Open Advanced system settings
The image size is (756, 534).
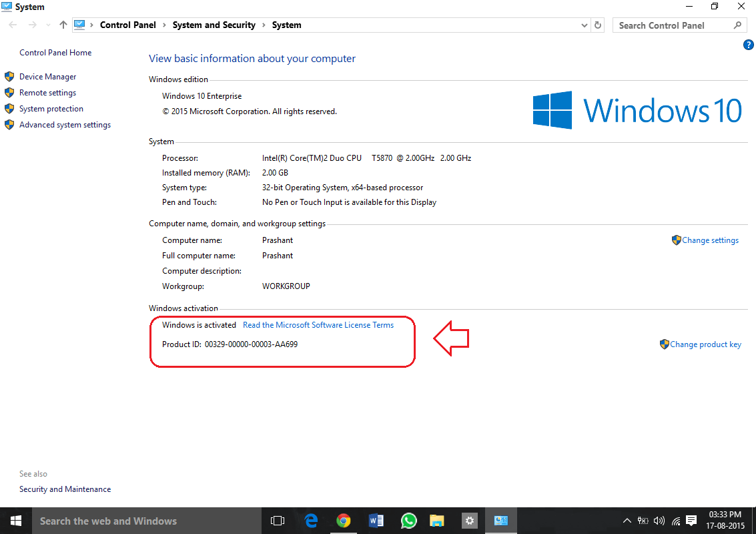tap(65, 124)
